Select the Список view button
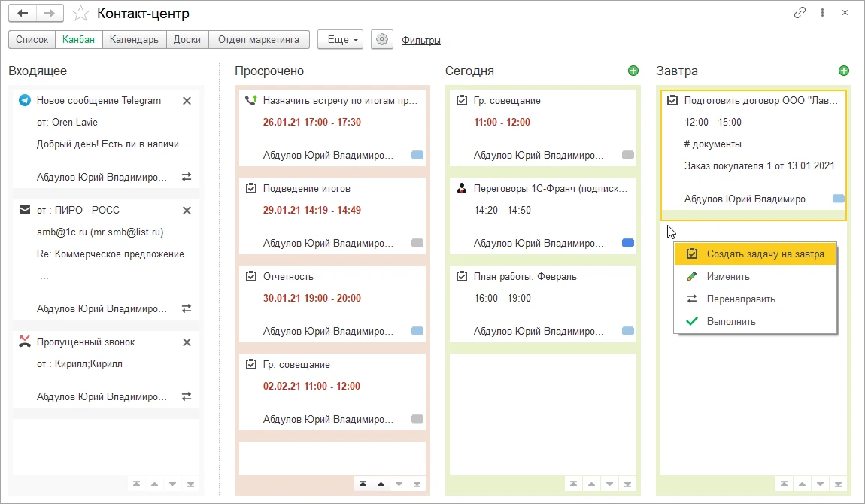The width and height of the screenshot is (865, 504). pyautogui.click(x=32, y=40)
